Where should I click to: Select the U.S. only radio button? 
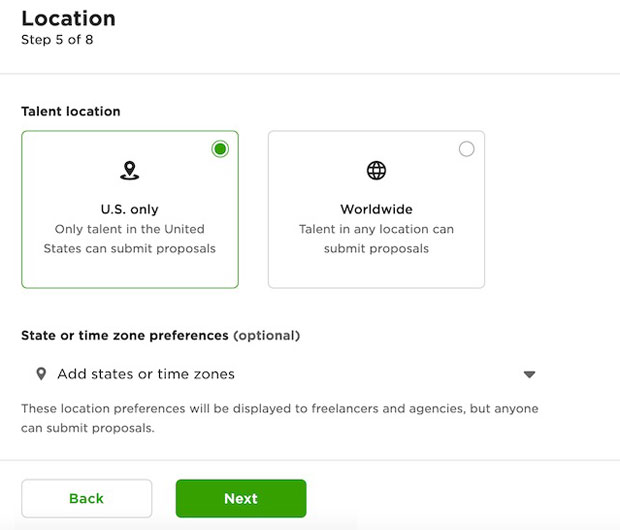click(220, 149)
